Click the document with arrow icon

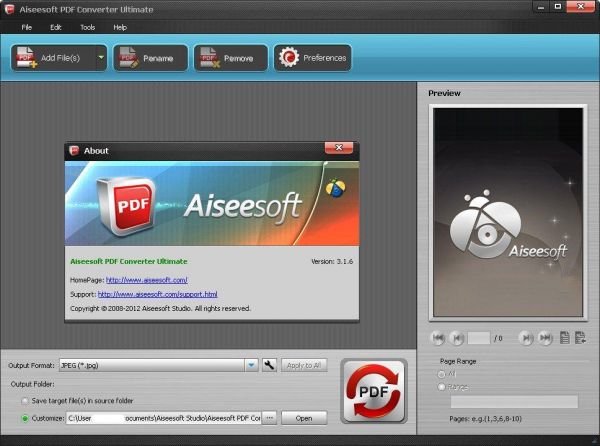(x=580, y=338)
